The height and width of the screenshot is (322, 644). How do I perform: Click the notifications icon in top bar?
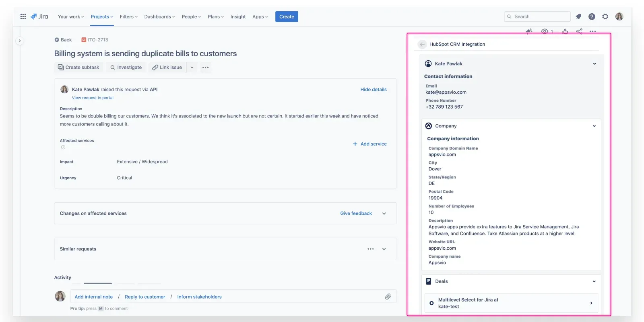click(578, 16)
